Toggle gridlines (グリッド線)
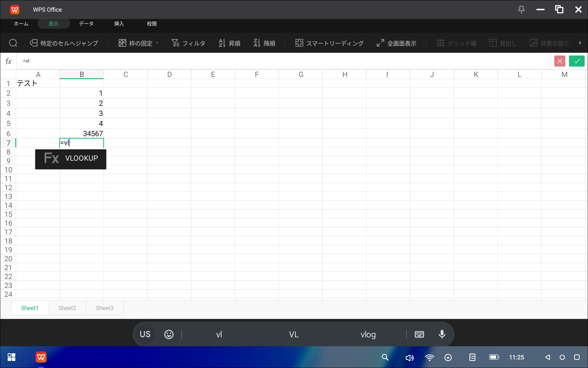This screenshot has width=588, height=368. (457, 43)
